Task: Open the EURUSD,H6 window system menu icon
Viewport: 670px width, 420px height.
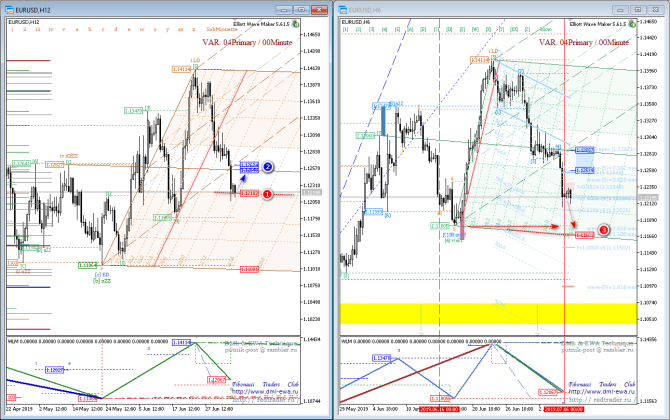Action: coord(342,9)
